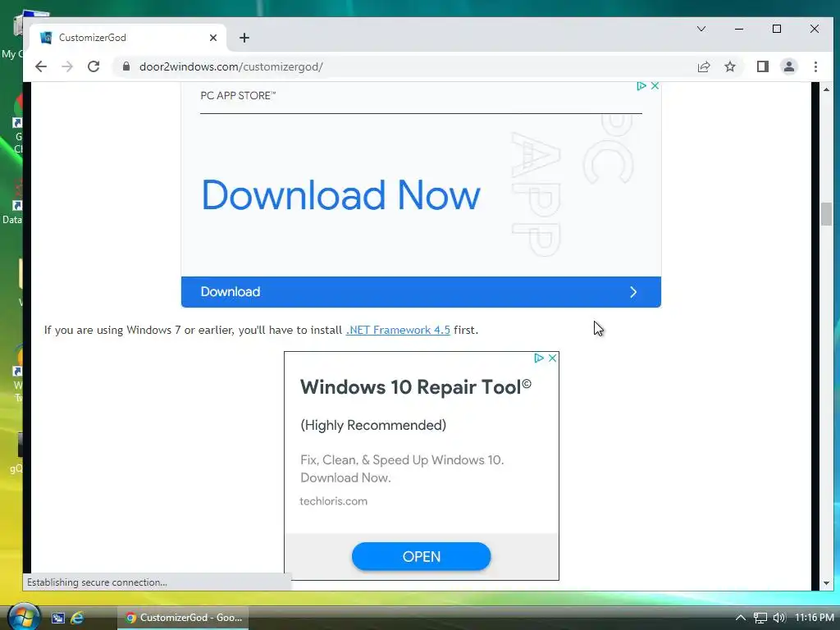
Task: Select CustomizerGod Chrome taskbar button
Action: click(183, 618)
